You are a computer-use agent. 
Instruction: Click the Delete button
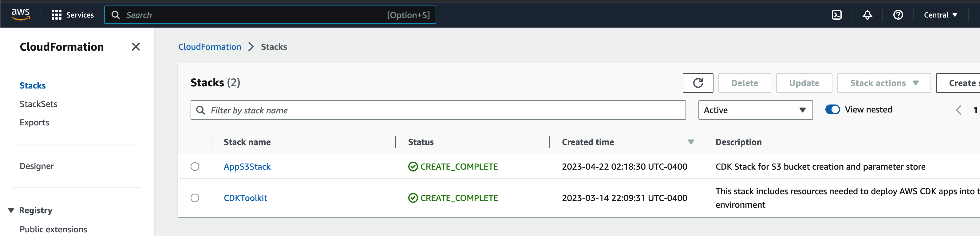point(745,83)
